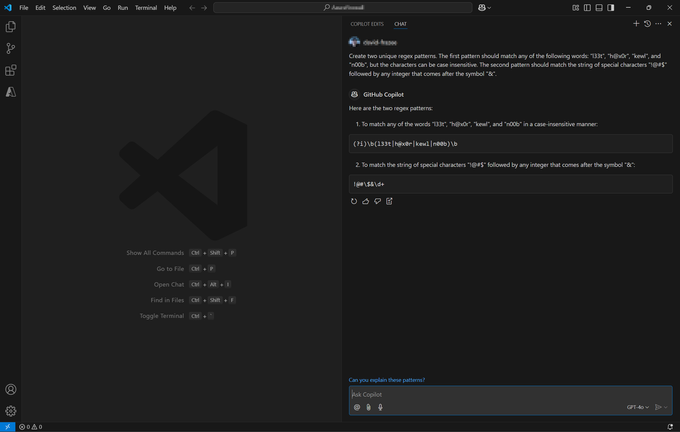Start voice chat with microphone icon
The width and height of the screenshot is (680, 432).
coord(380,407)
